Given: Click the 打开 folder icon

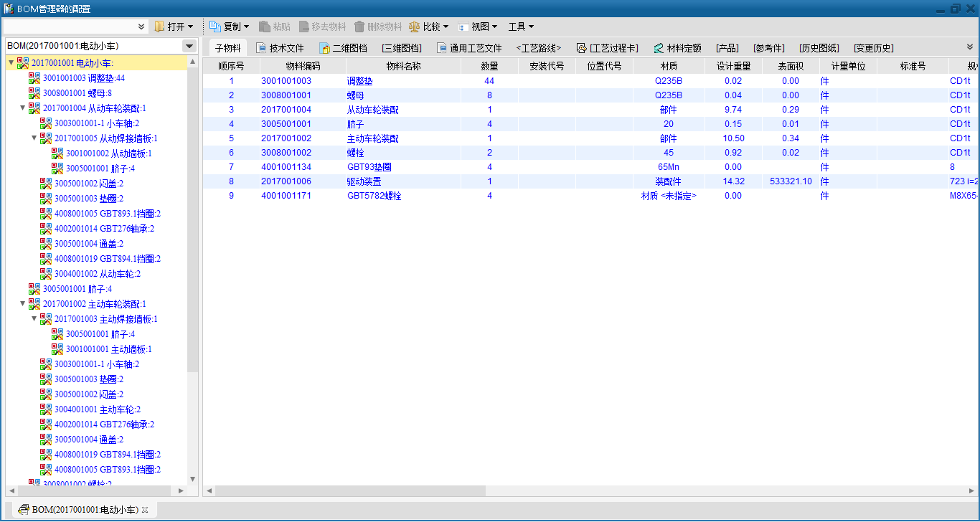Looking at the screenshot, I should [x=159, y=27].
